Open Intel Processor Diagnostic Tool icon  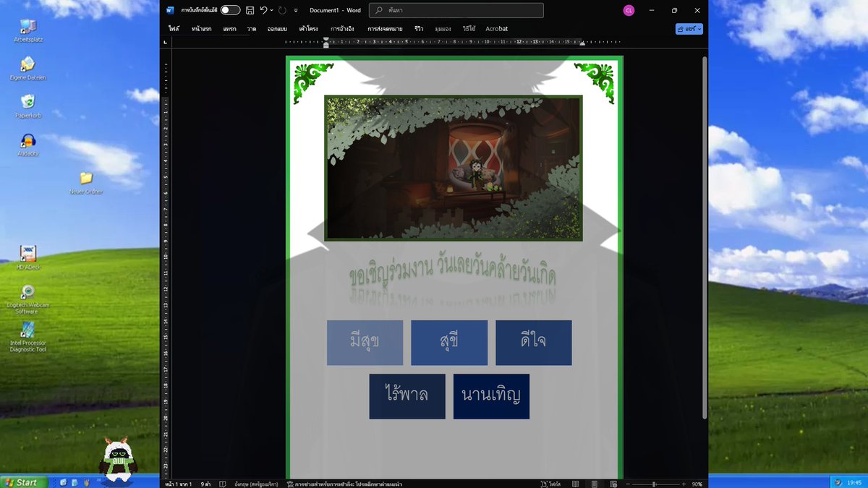(x=28, y=337)
